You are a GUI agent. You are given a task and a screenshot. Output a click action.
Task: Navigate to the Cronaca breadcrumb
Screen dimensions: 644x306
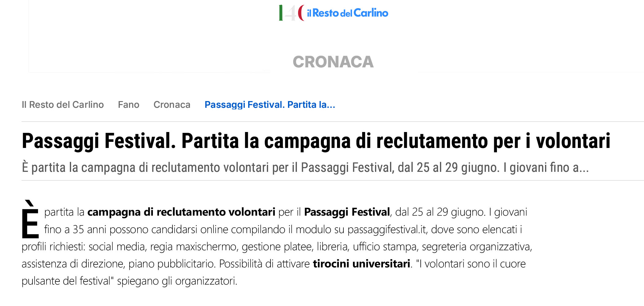[172, 105]
